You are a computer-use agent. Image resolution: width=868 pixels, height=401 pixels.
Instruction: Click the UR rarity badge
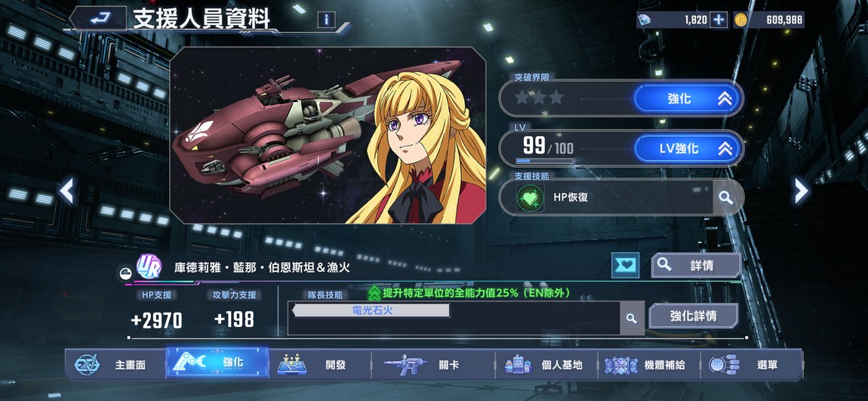tap(149, 266)
